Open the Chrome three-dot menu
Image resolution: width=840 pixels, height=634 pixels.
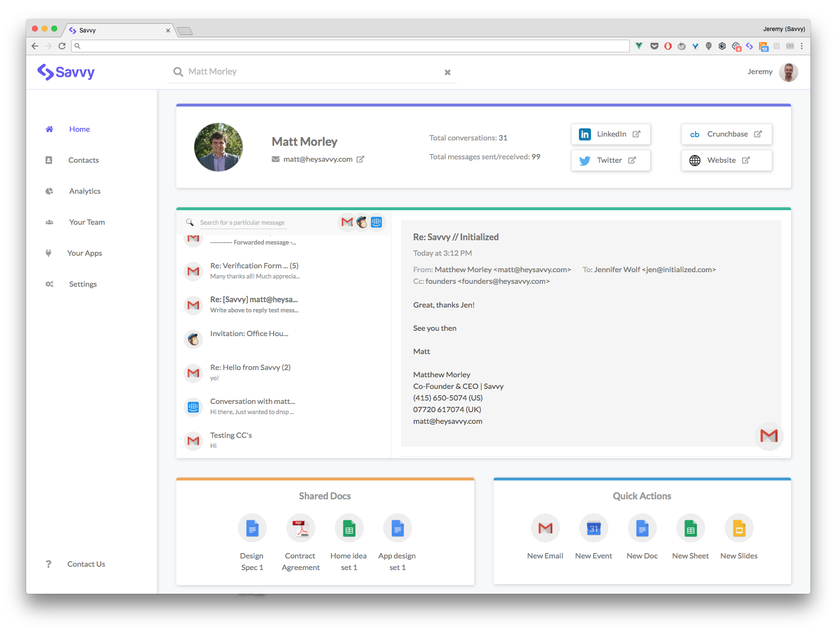tap(802, 46)
